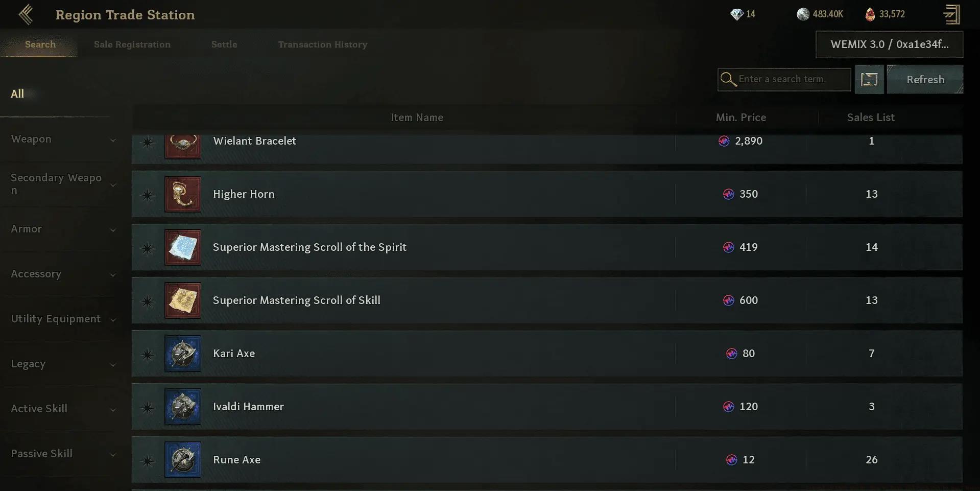Switch to Sale Registration tab
Image resolution: width=980 pixels, height=491 pixels.
click(x=132, y=44)
